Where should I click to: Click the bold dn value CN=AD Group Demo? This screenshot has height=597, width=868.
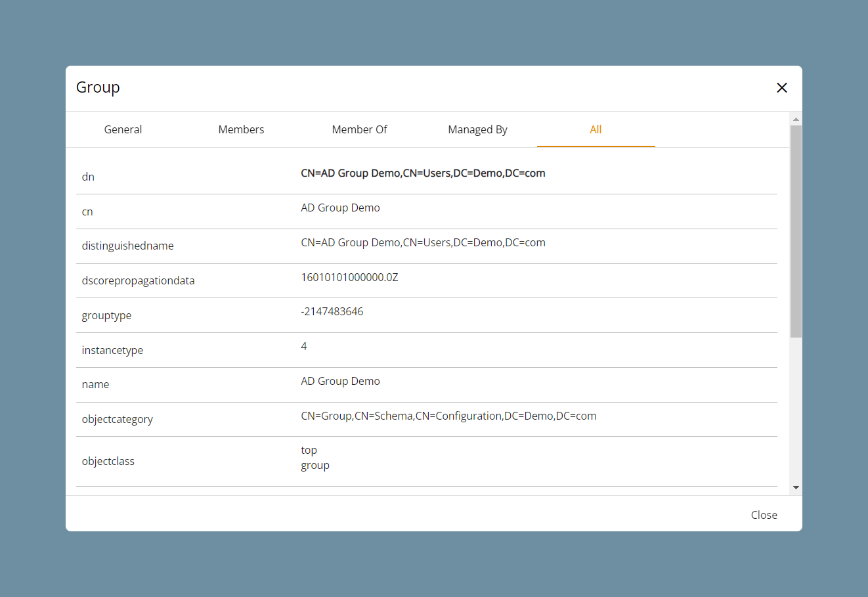pyautogui.click(x=423, y=173)
